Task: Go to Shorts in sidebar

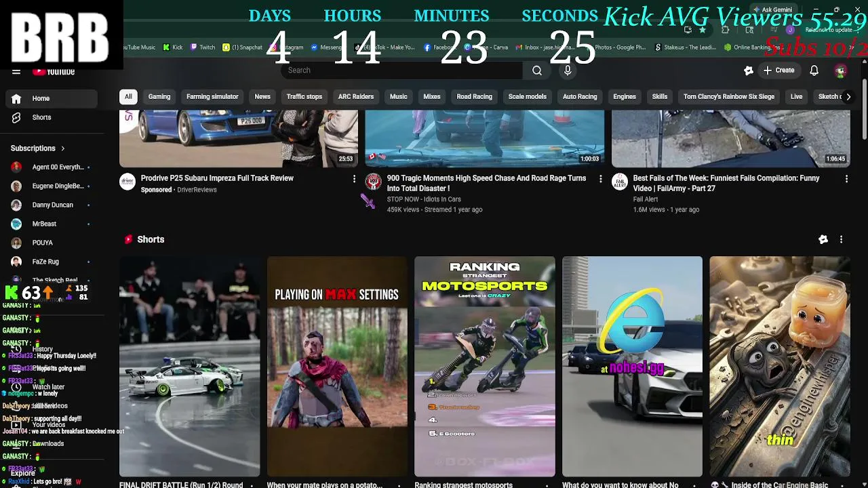Action: (x=52, y=117)
